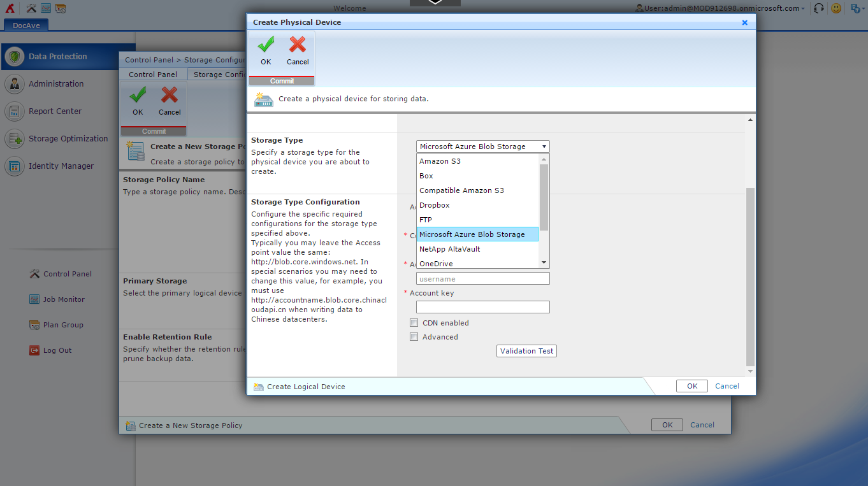Click the Identity Manager icon
Screen dimensions: 868x486
pyautogui.click(x=15, y=166)
